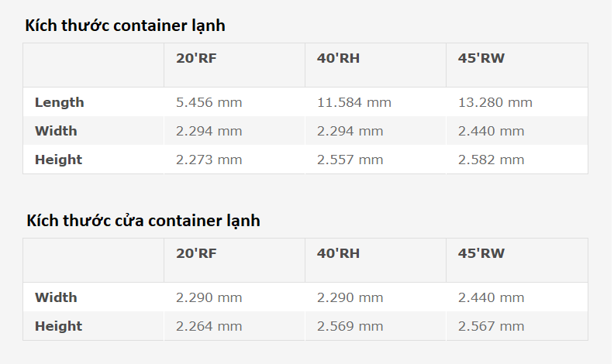Click the "Kích thước cửa container lạnh" heading
The width and height of the screenshot is (614, 364).
(x=143, y=221)
